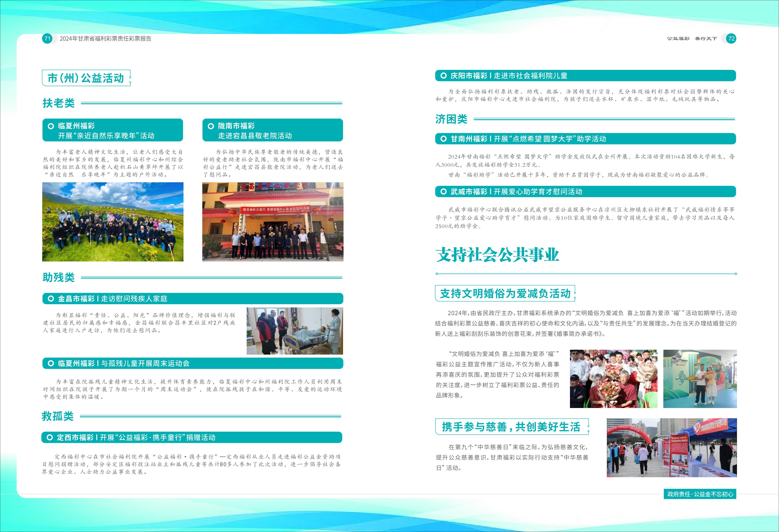This screenshot has height=532, width=779.
Task: Click the circle bullet beside 陇南市福彩 header
Action: point(211,126)
